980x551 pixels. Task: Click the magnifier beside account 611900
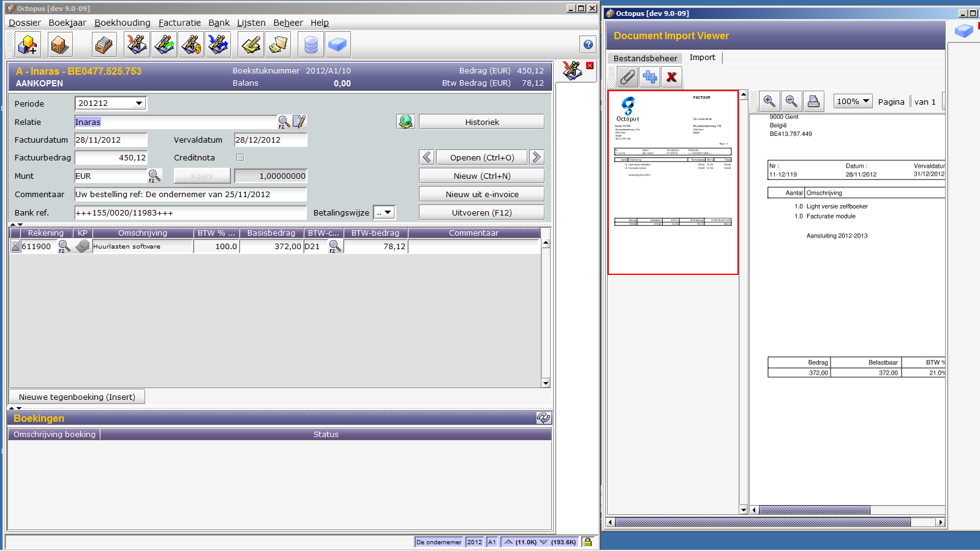point(64,247)
